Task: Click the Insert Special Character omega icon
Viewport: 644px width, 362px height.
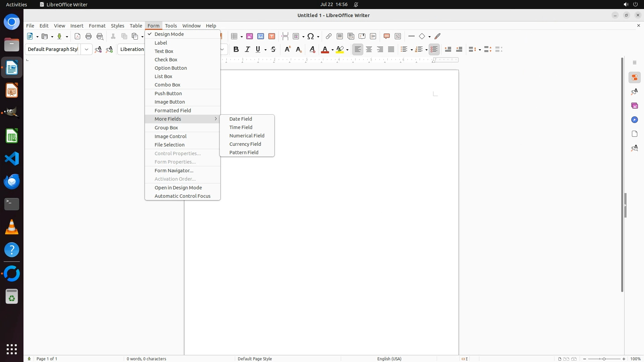Action: point(311,36)
